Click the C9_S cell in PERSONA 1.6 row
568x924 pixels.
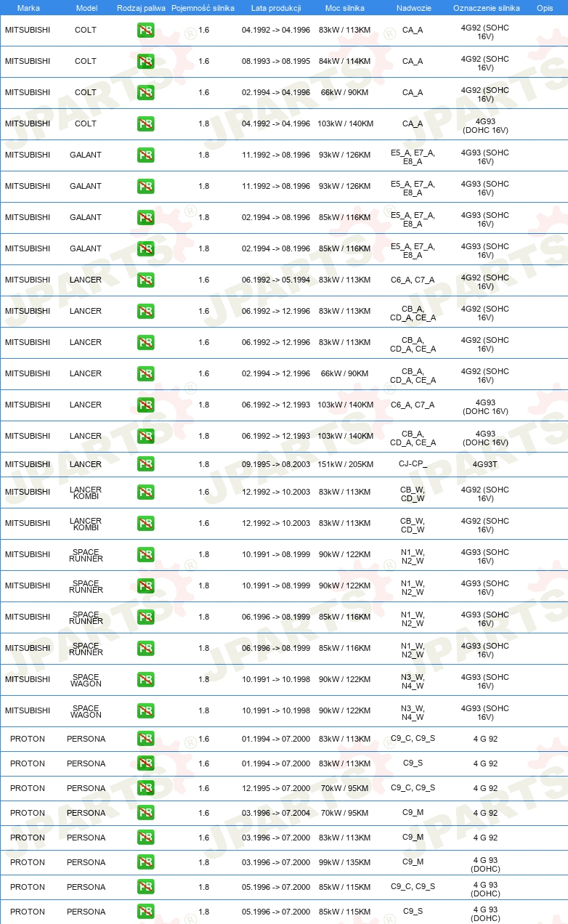(413, 763)
